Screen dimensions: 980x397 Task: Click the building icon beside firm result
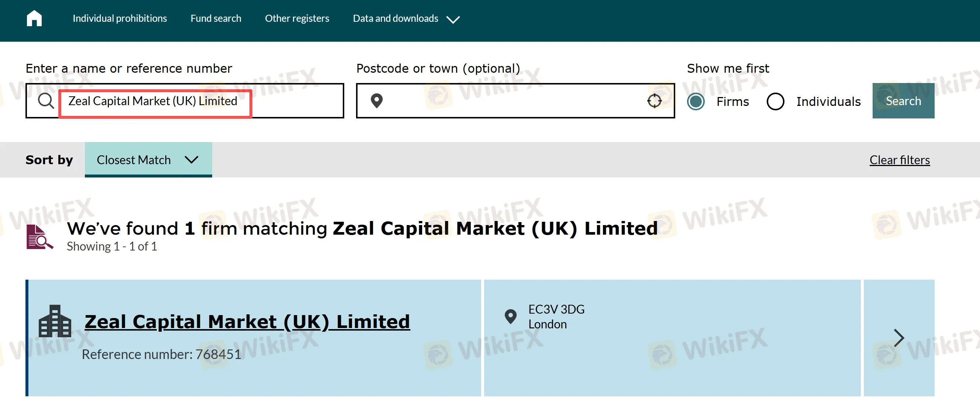pos(55,321)
